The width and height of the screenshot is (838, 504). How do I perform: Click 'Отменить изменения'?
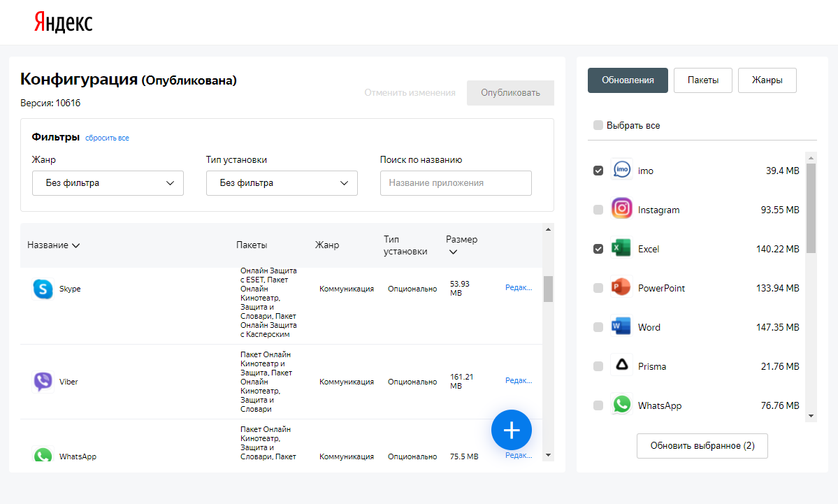click(410, 92)
